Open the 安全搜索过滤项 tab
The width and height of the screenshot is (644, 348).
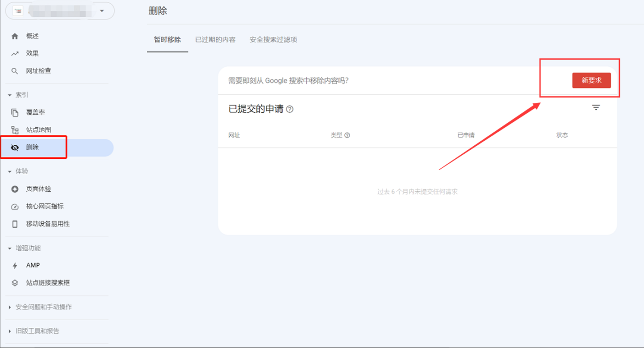pyautogui.click(x=273, y=39)
